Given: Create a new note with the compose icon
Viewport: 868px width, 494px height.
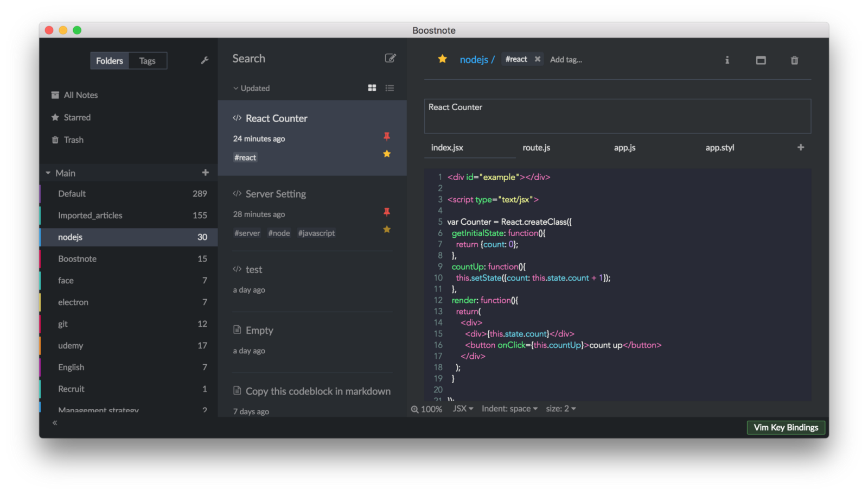Looking at the screenshot, I should tap(390, 58).
